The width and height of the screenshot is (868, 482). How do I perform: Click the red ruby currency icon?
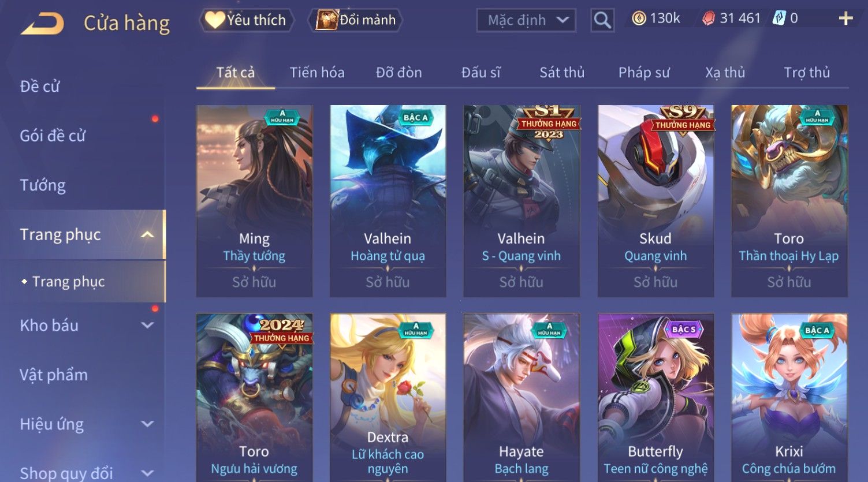709,18
